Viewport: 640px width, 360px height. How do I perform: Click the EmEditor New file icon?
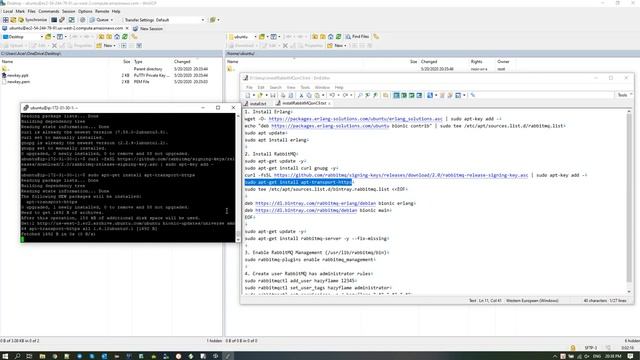(248, 96)
